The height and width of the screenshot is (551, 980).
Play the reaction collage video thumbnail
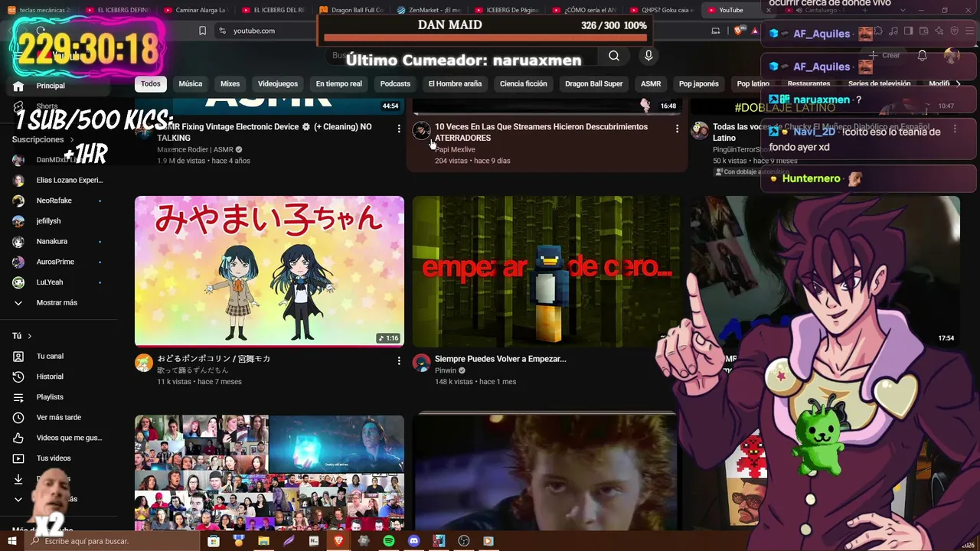(269, 473)
